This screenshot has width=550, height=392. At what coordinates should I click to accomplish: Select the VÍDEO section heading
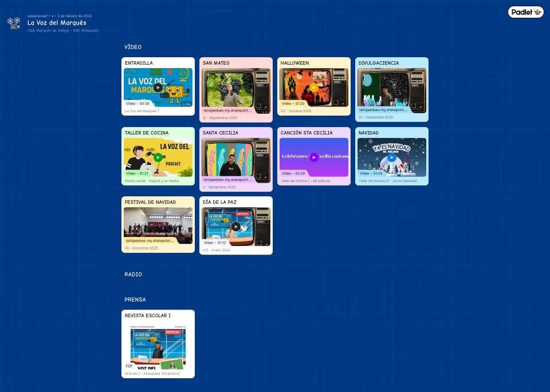pos(133,47)
